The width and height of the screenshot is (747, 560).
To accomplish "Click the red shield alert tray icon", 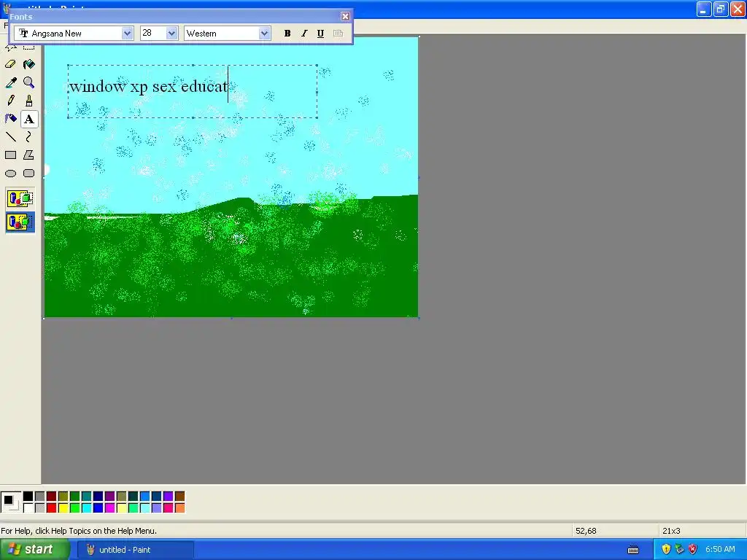I will tap(693, 550).
